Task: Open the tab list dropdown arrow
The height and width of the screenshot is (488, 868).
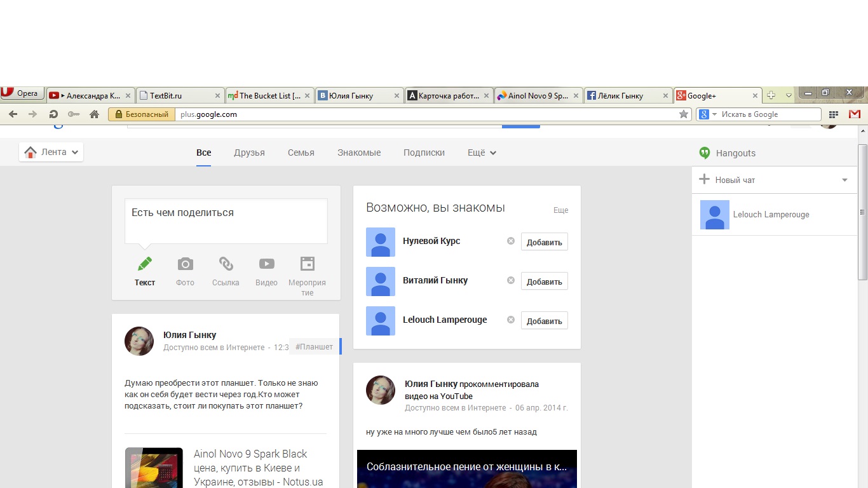Action: [x=789, y=95]
